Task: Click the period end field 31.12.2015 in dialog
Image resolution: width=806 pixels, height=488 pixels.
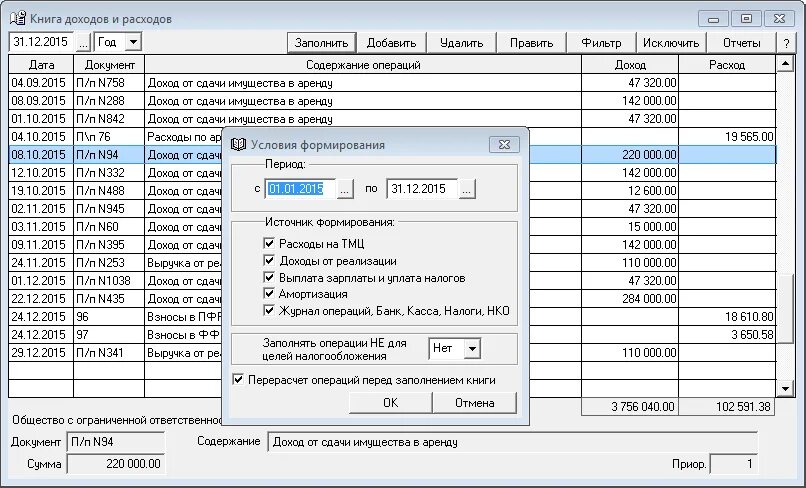Action: [x=422, y=189]
